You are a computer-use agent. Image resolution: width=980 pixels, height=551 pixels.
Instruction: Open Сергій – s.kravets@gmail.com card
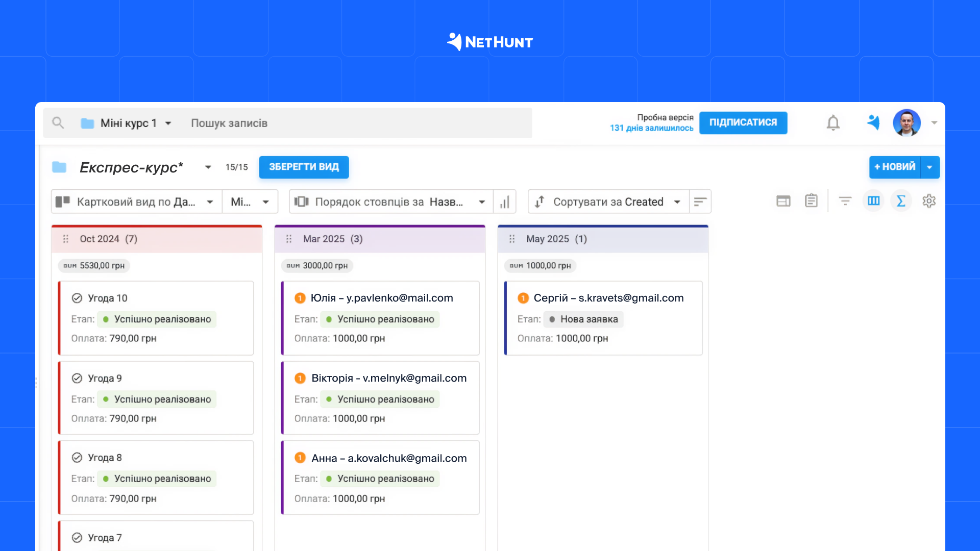point(608,298)
